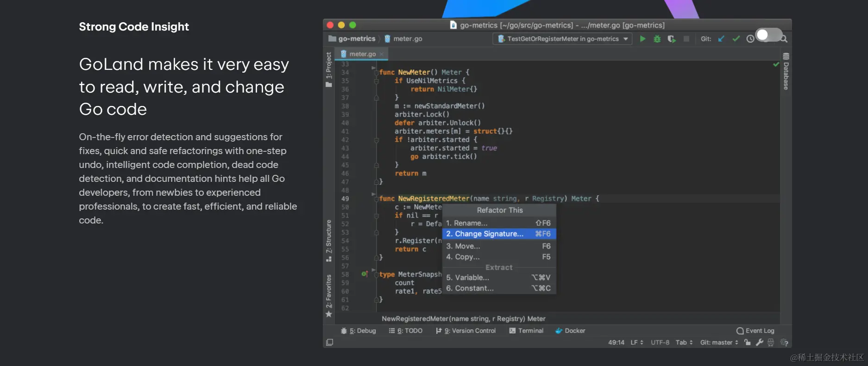Click the padlock read-only status icon
Image resolution: width=868 pixels, height=366 pixels.
(x=747, y=342)
